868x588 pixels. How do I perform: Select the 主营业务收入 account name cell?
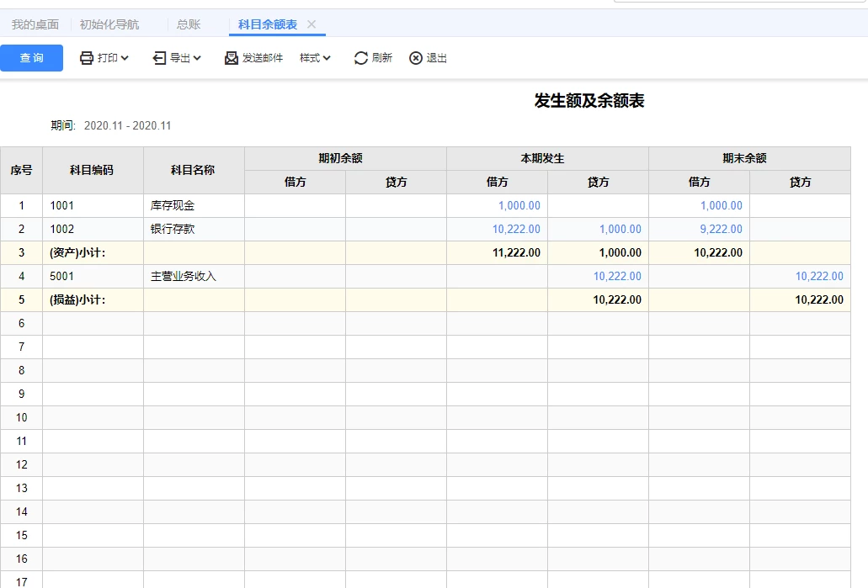click(184, 276)
